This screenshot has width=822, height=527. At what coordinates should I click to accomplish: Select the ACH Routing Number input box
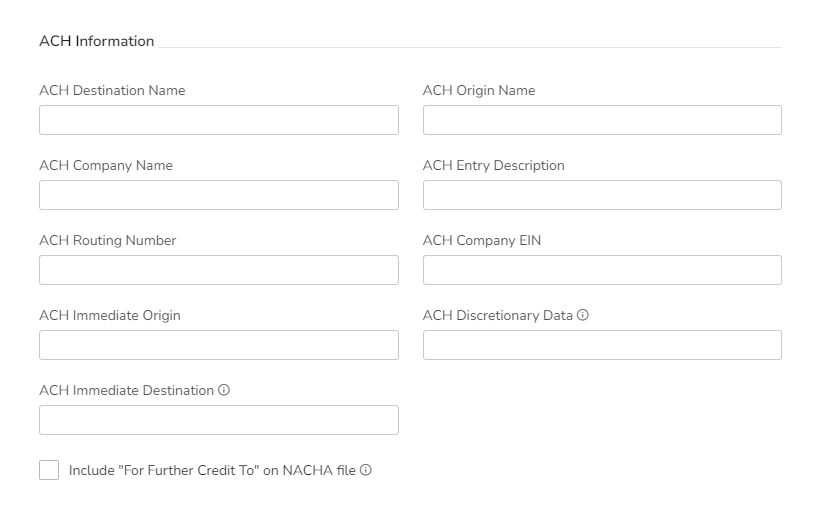point(218,270)
